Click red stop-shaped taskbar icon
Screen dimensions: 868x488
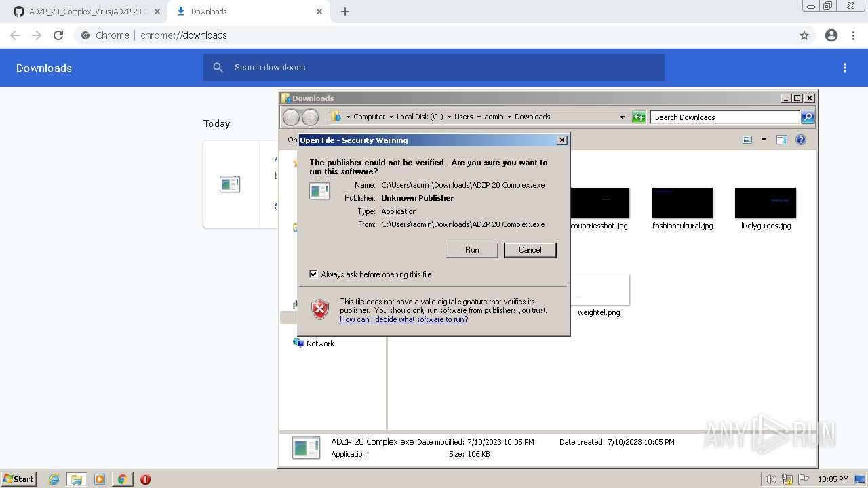[x=145, y=479]
